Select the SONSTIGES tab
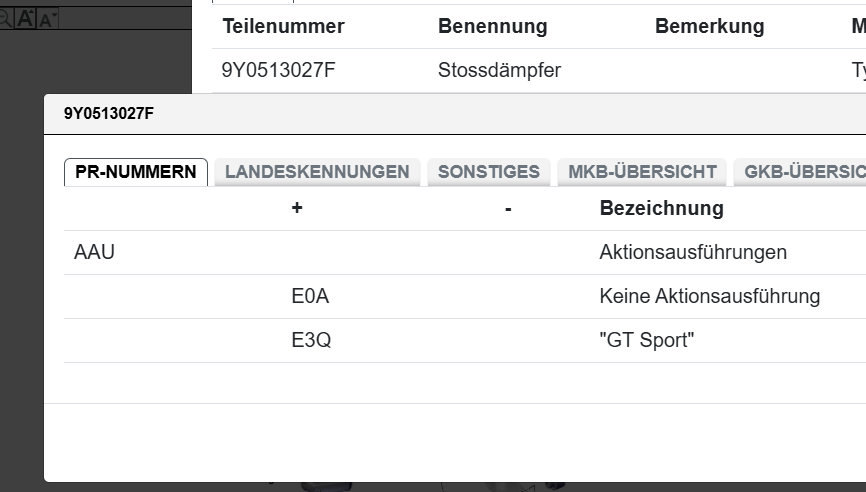 click(x=488, y=172)
